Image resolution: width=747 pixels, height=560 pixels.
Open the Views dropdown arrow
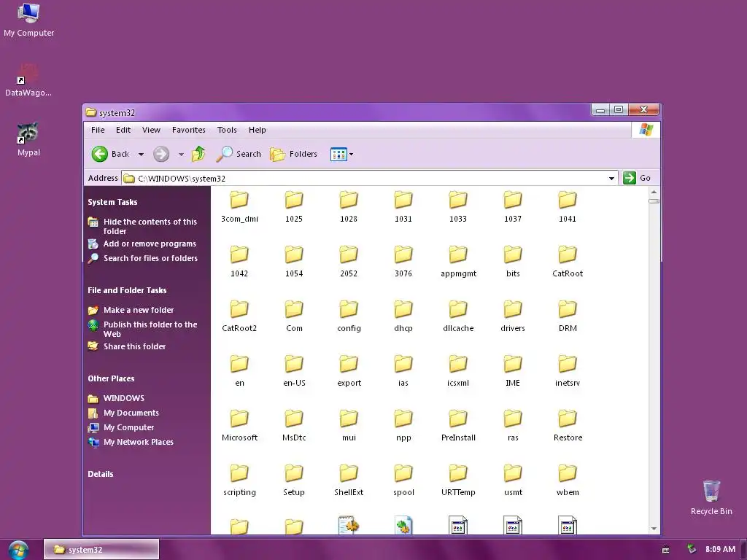(351, 155)
